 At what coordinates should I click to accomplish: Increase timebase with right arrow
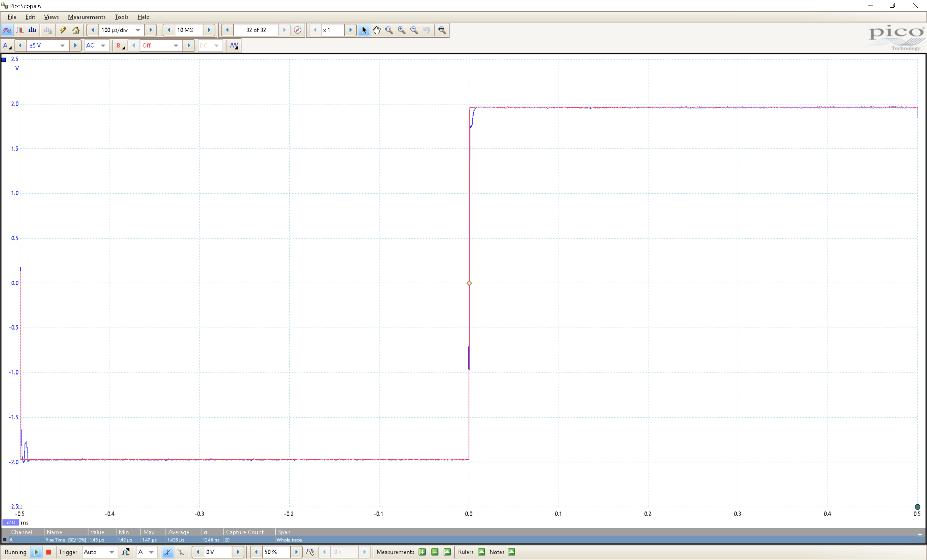click(x=151, y=30)
